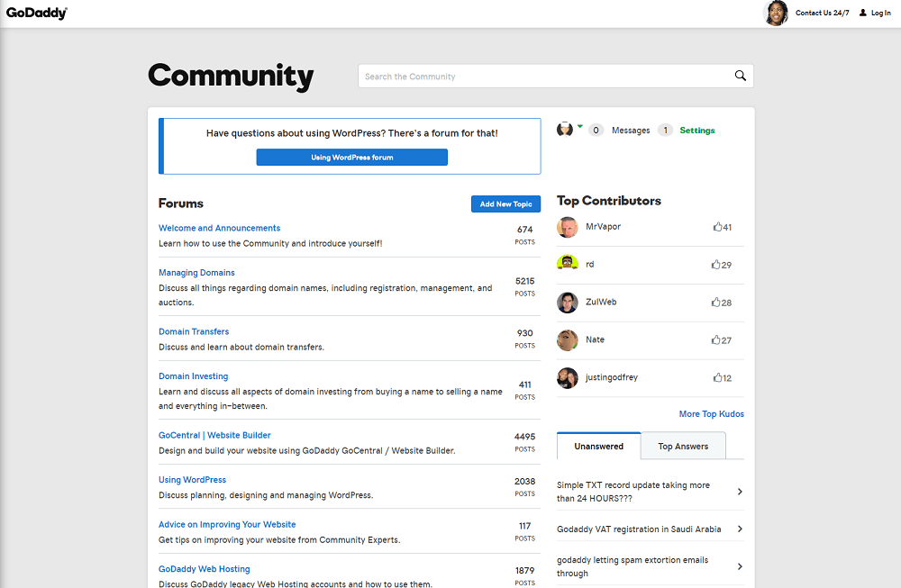The image size is (901, 588).
Task: Open Nate's avatar
Action: click(x=567, y=340)
